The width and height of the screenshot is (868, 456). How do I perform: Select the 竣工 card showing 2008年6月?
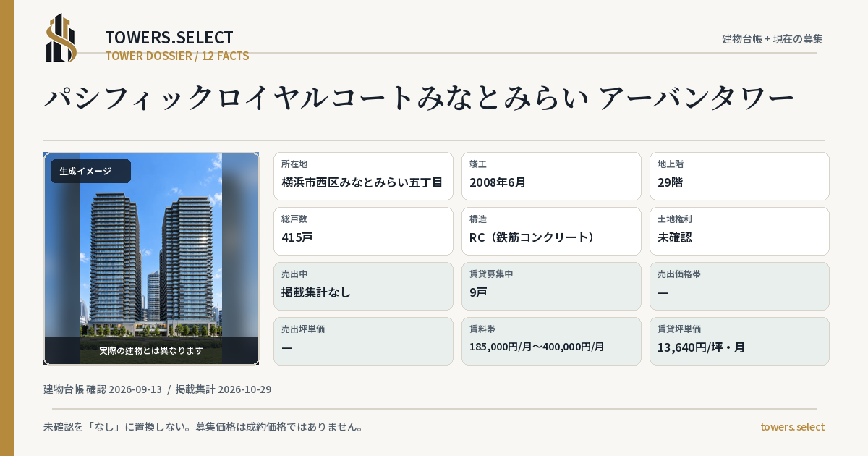point(551,176)
